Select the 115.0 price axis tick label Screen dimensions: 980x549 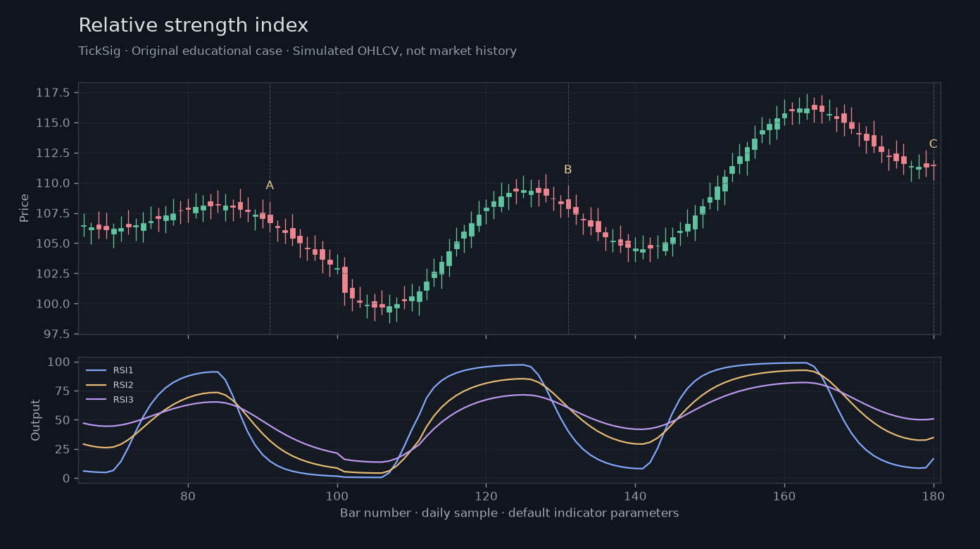[x=54, y=123]
